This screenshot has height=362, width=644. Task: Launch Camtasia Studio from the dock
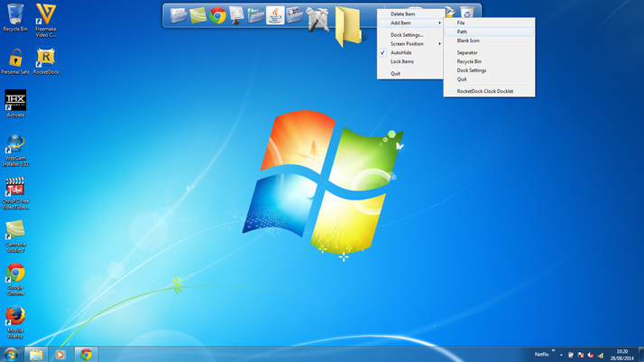(198, 15)
